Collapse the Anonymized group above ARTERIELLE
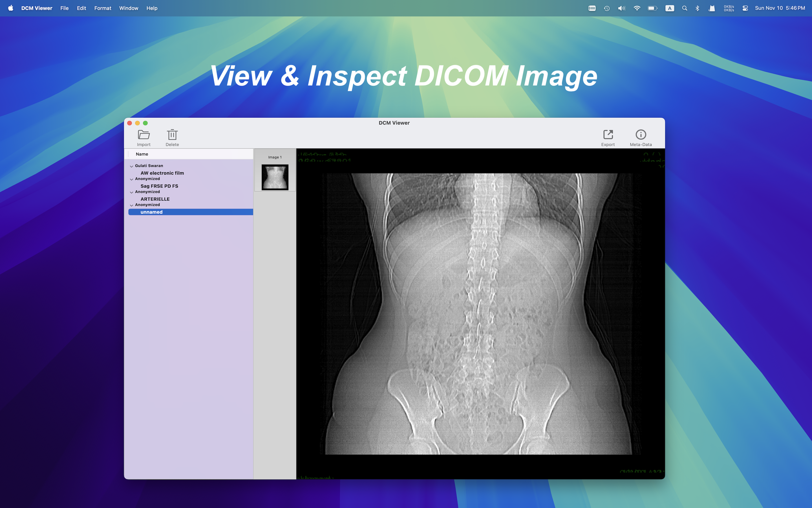Image resolution: width=812 pixels, height=508 pixels. pyautogui.click(x=132, y=192)
